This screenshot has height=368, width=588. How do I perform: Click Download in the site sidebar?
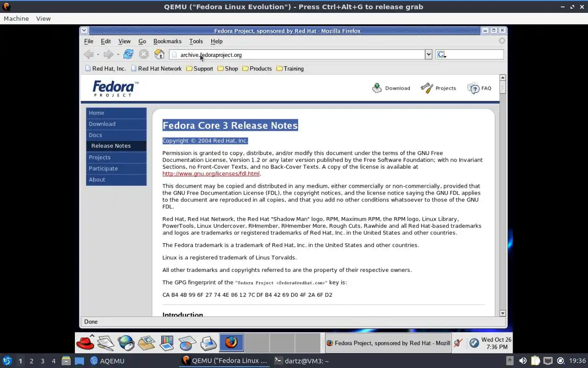coord(116,124)
